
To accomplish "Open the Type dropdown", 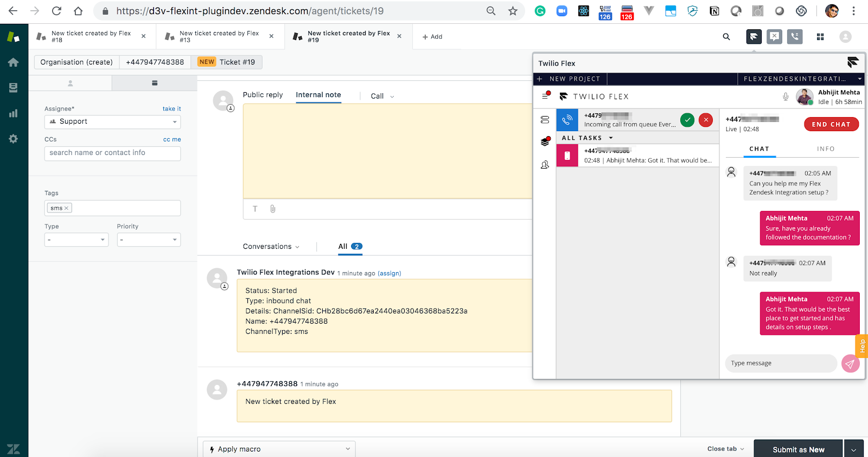I will [x=76, y=240].
